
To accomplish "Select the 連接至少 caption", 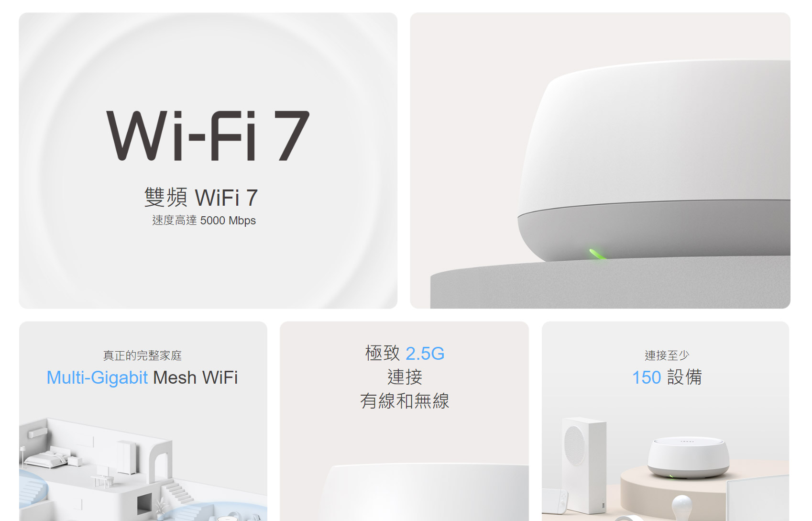I will coord(667,355).
